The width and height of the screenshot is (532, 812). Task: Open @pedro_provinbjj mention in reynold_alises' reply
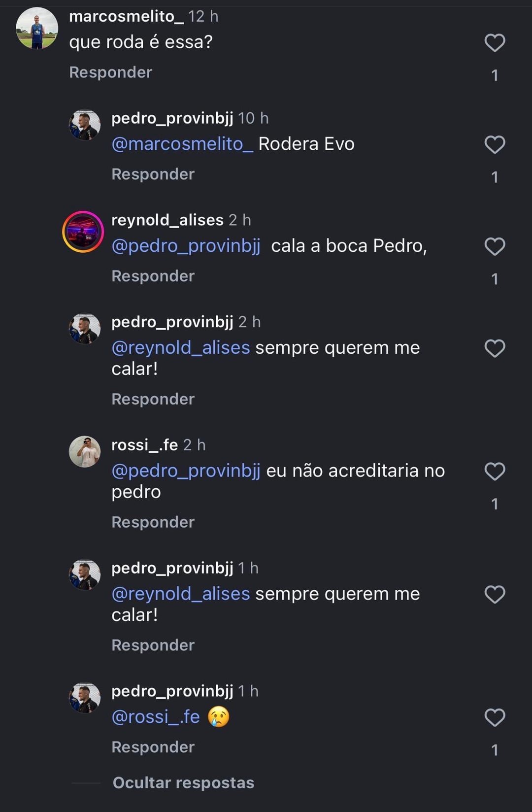click(x=186, y=246)
